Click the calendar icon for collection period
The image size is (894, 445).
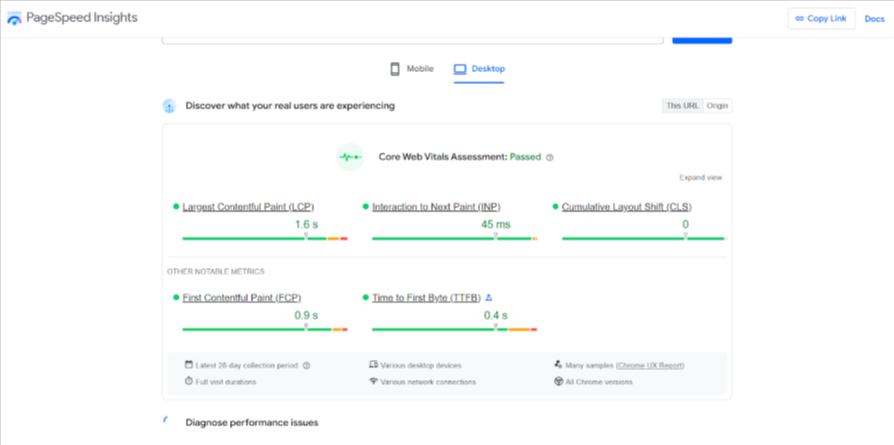tap(189, 365)
